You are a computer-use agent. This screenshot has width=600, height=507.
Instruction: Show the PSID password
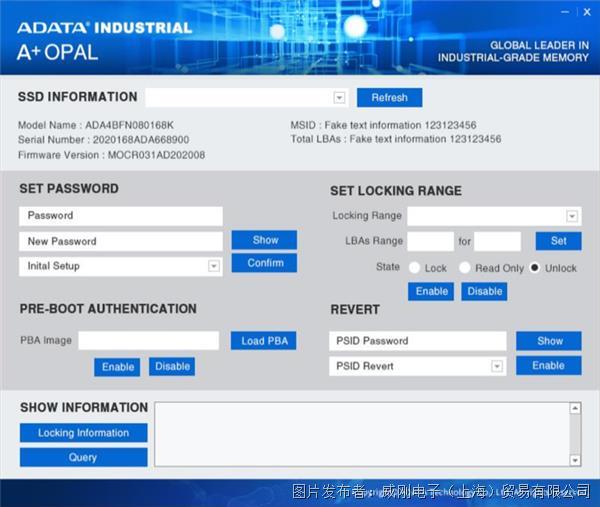[549, 341]
